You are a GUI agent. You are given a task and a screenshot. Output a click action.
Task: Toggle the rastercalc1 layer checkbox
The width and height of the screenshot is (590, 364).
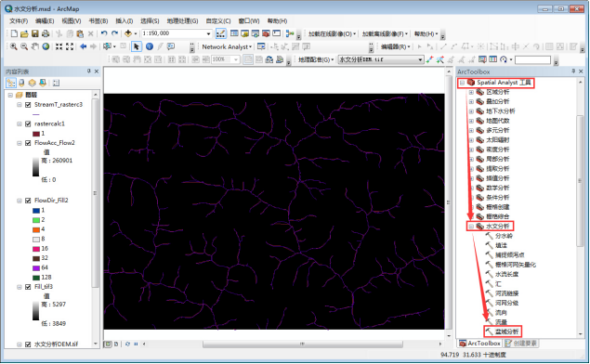point(28,124)
